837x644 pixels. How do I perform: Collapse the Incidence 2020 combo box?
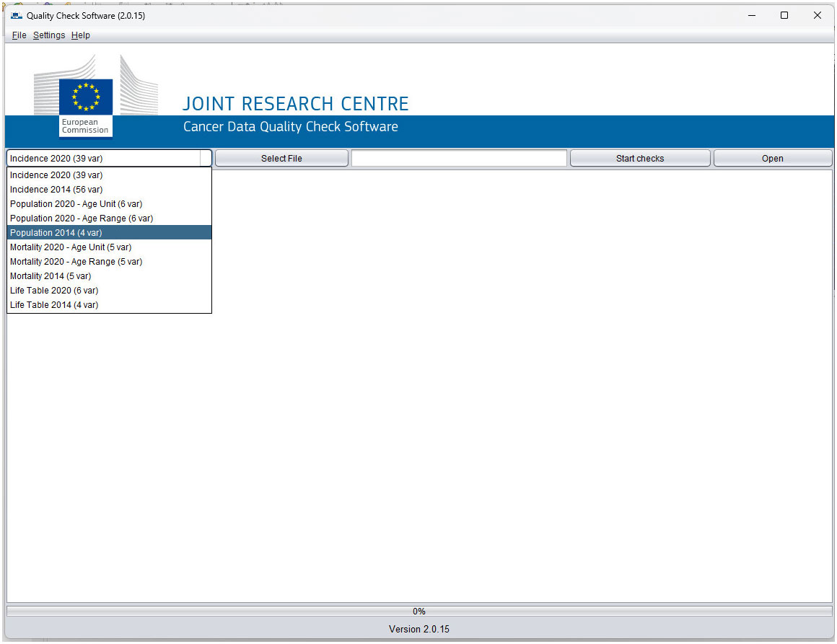pos(206,159)
